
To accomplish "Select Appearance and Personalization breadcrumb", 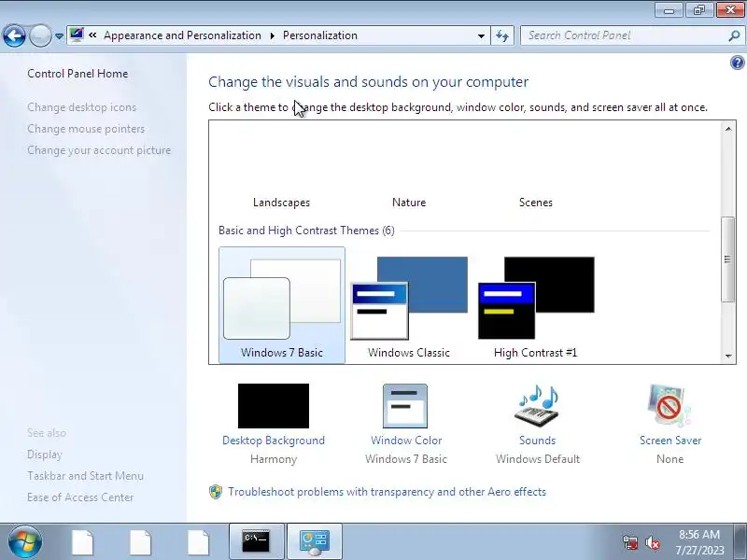I will pos(182,35).
